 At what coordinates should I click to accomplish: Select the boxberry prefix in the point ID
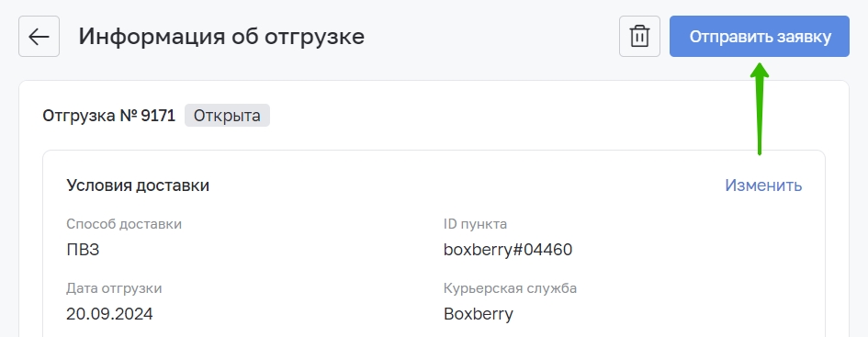pyautogui.click(x=479, y=250)
